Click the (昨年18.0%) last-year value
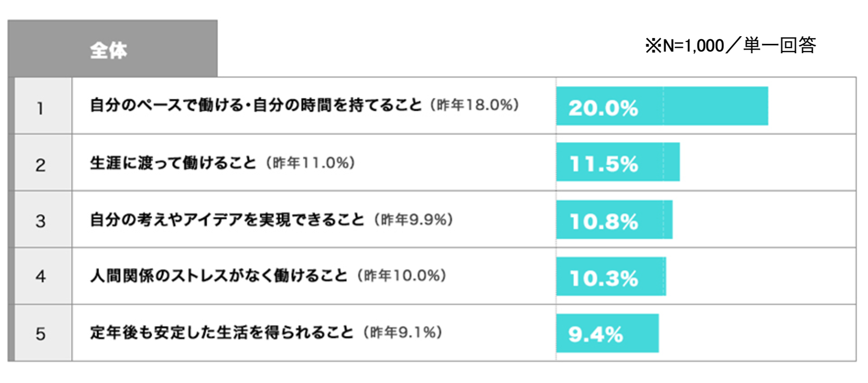The image size is (868, 383). 475,105
